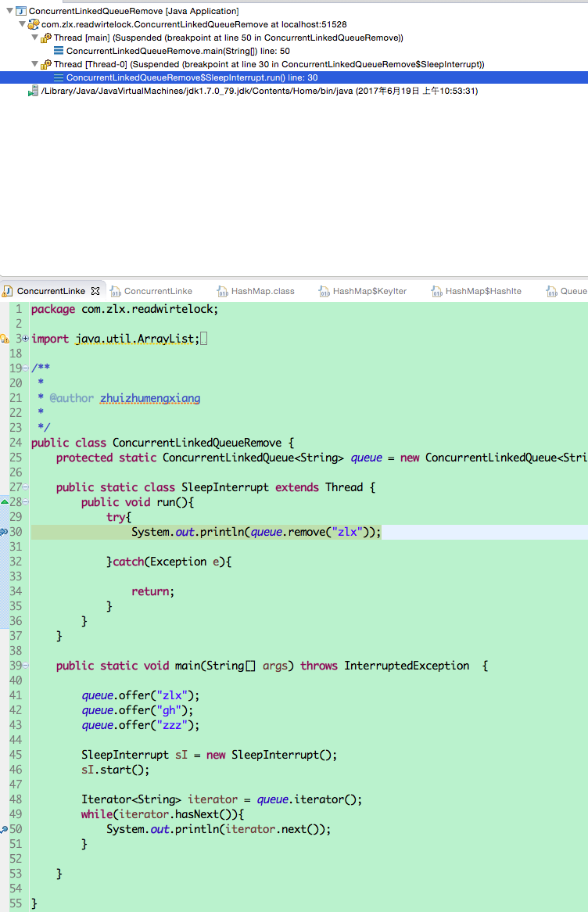Open the HashMap.class editor tab

[262, 291]
